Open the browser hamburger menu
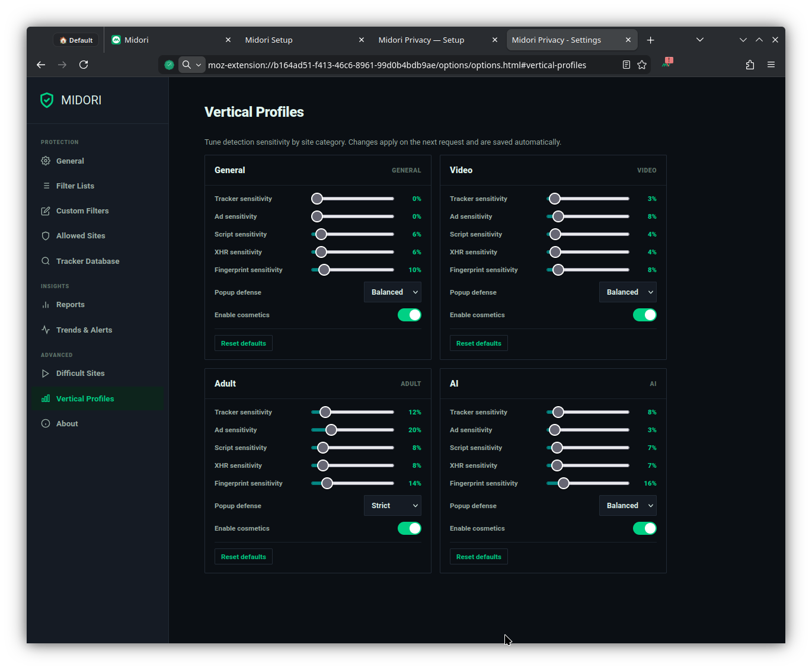This screenshot has height=670, width=812. (771, 65)
